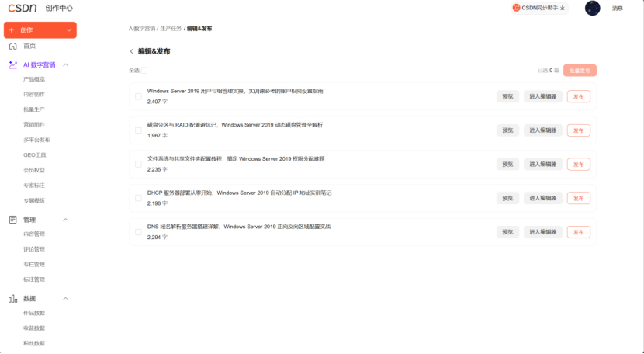Open the 消息 notifications

pos(618,9)
